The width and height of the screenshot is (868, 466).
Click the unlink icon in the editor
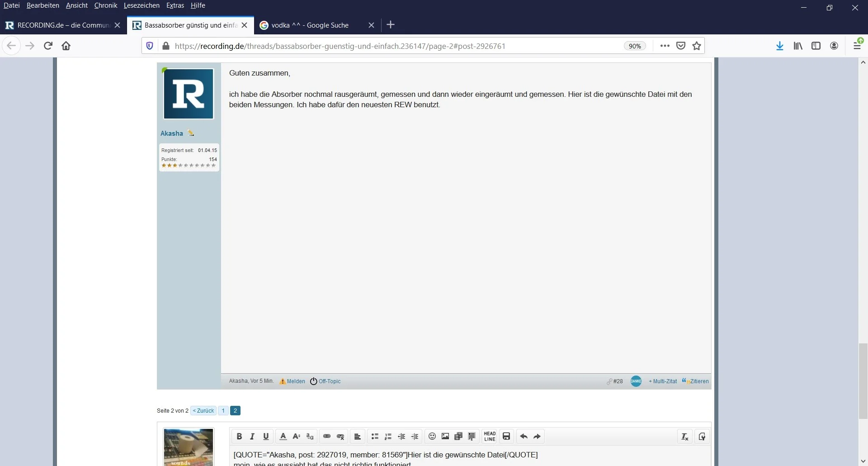(340, 437)
